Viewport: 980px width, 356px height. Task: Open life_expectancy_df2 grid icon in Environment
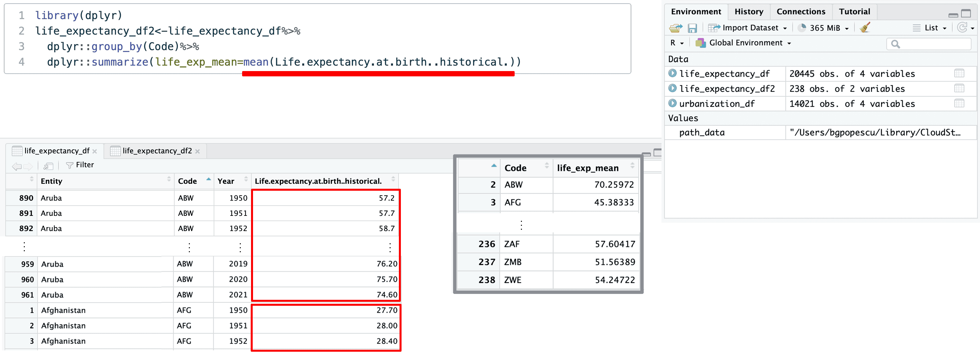coord(959,89)
